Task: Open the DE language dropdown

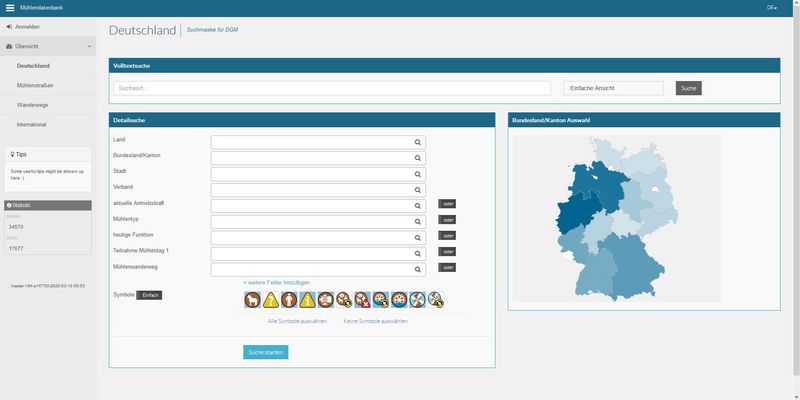Action: (x=772, y=8)
